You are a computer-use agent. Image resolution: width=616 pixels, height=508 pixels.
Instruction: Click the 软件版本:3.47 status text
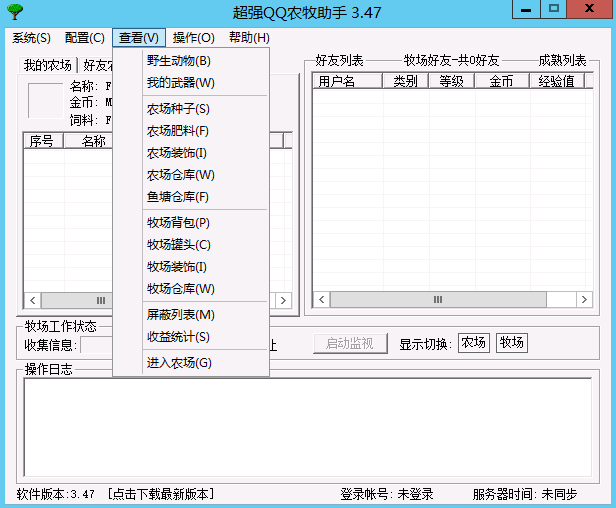[55, 494]
